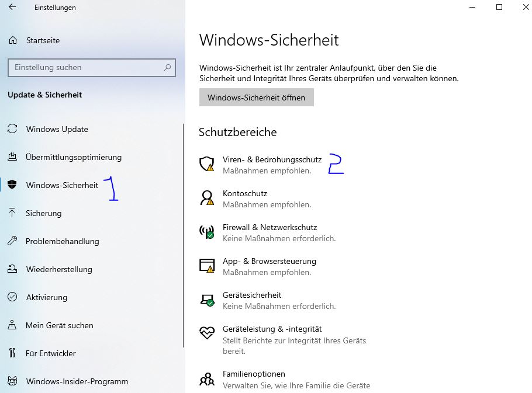Go to Startseite
This screenshot has width=532, height=393.
43,40
